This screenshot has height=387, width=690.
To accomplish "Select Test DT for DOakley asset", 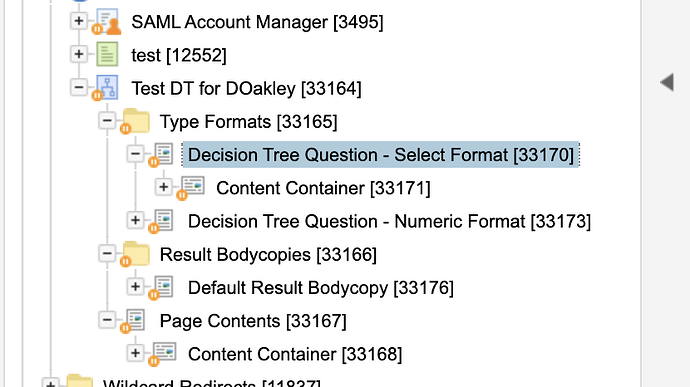I will point(246,88).
